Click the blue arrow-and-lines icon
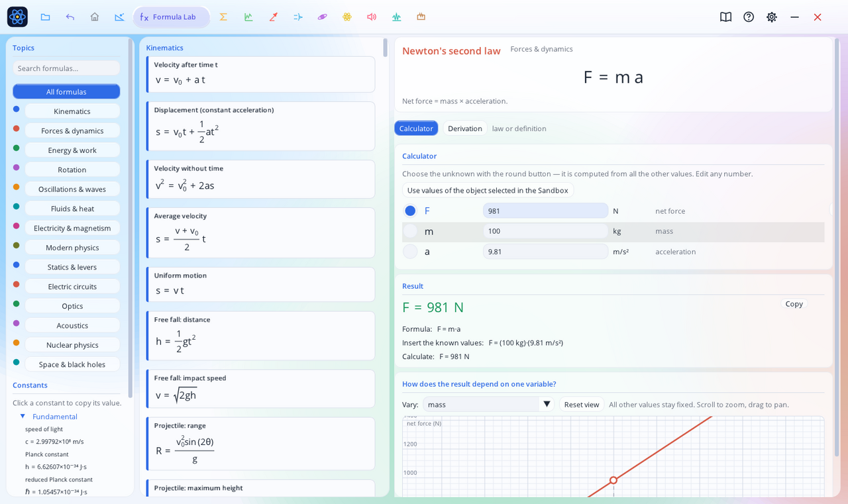The height and width of the screenshot is (504, 848). click(x=297, y=17)
